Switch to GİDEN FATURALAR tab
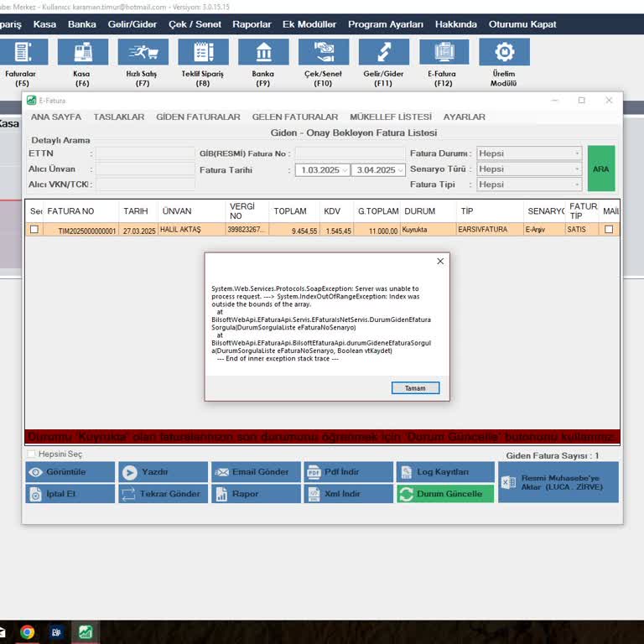 (x=199, y=117)
